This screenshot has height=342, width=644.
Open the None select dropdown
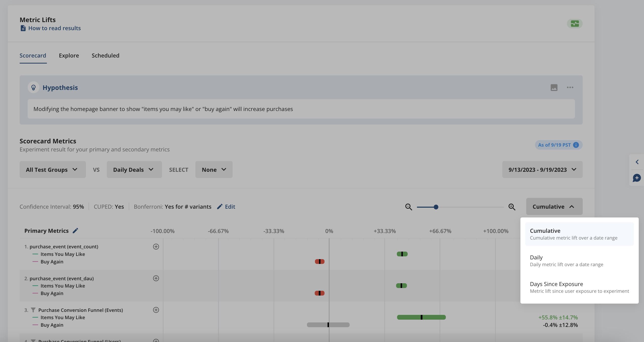coord(214,169)
